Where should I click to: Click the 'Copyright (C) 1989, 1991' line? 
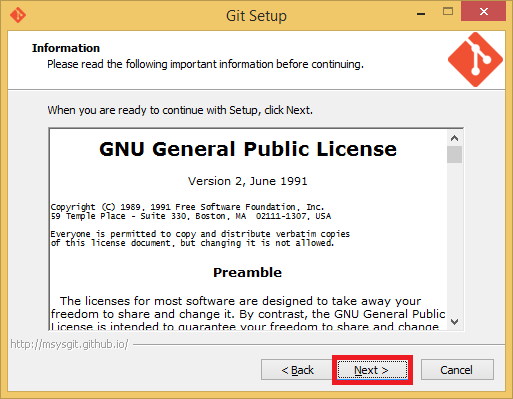point(187,207)
